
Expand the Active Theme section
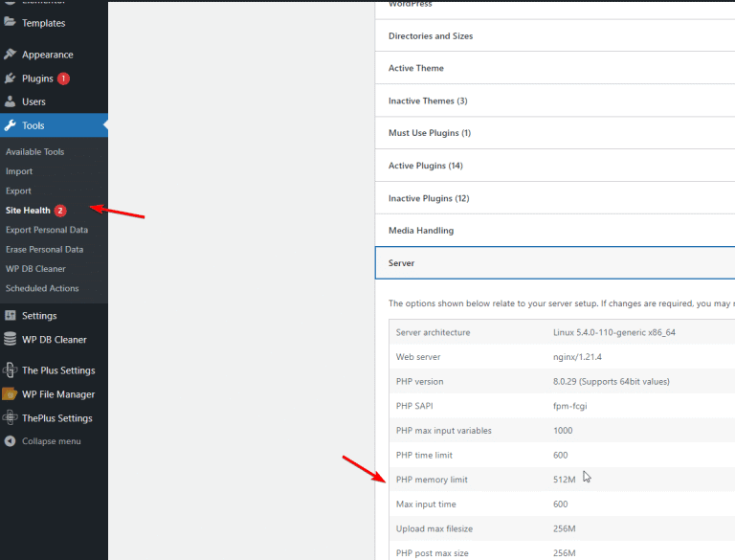tap(416, 69)
